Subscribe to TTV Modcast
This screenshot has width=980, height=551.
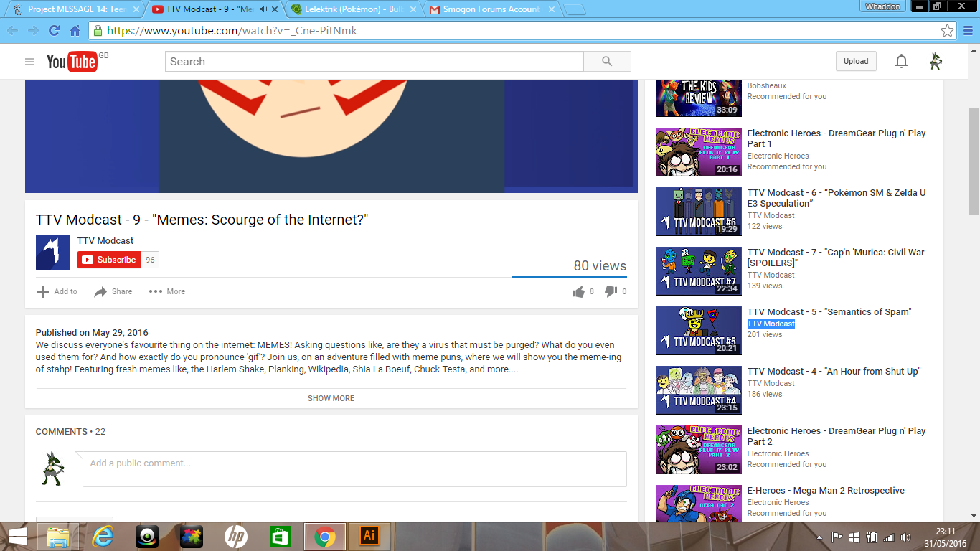tap(109, 260)
